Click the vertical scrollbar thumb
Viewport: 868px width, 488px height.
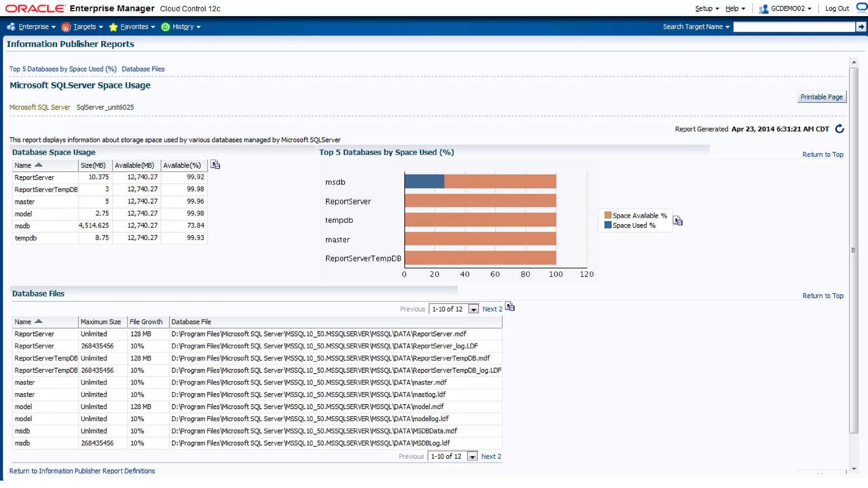point(854,250)
